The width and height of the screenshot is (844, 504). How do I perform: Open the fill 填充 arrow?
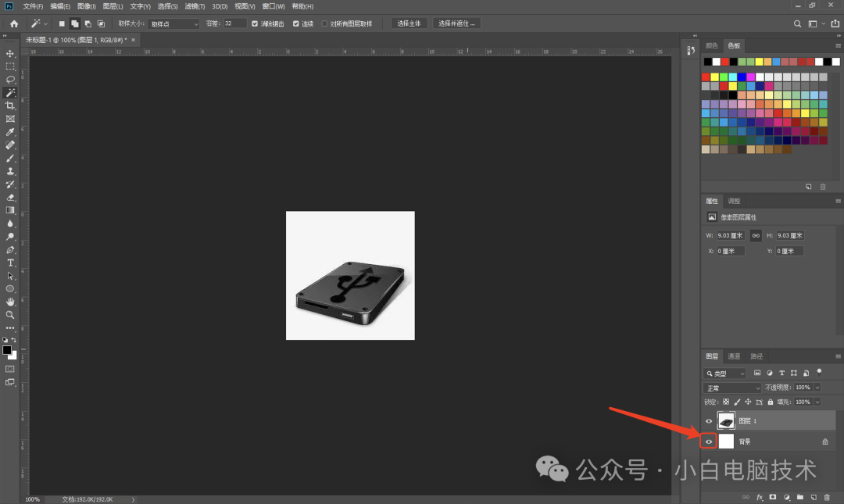click(817, 402)
